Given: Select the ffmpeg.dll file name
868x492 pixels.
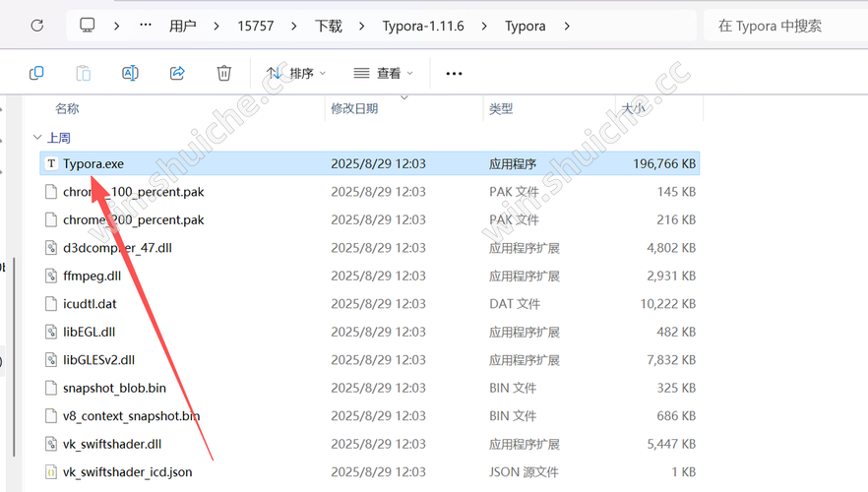Looking at the screenshot, I should click(92, 276).
